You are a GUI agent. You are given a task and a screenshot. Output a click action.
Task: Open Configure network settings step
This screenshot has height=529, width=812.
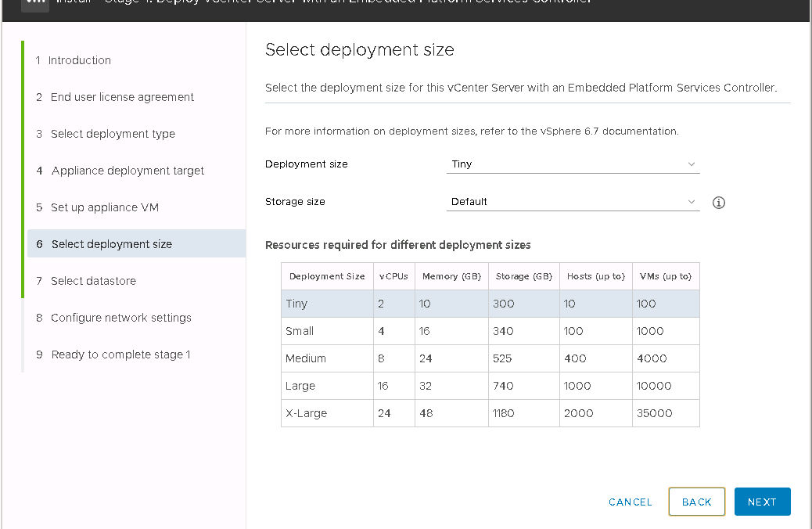click(x=120, y=318)
